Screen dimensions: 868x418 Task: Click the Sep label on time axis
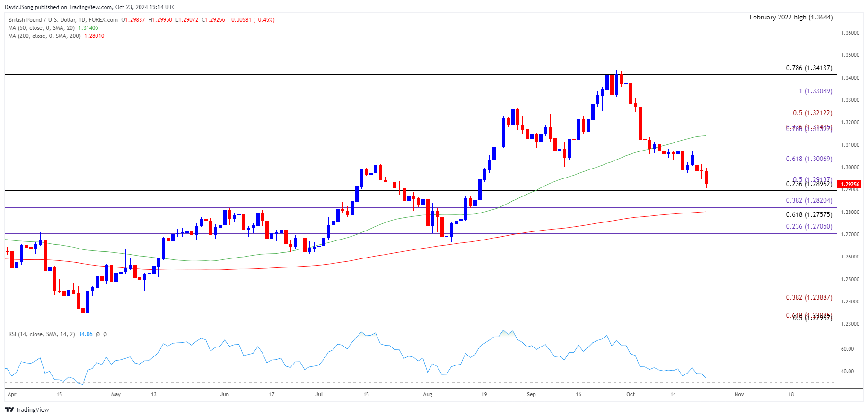[x=531, y=394]
